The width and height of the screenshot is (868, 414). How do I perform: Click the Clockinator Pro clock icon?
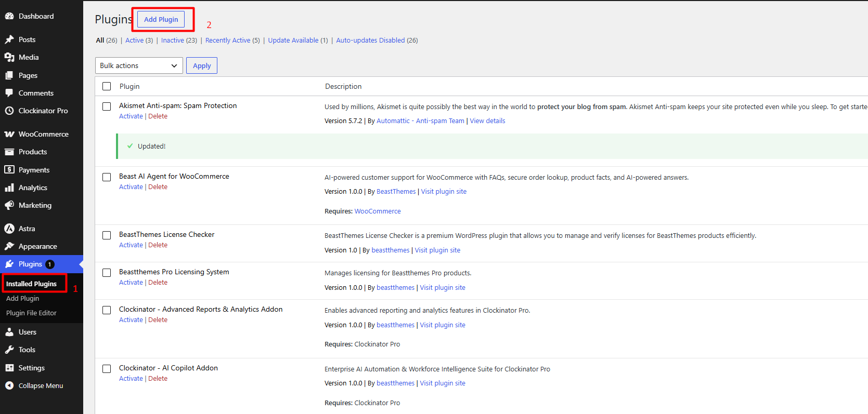[x=9, y=111]
